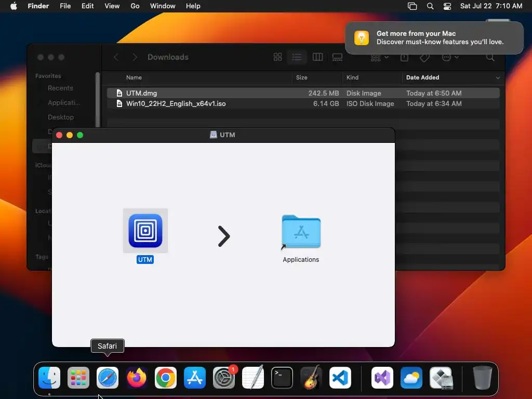This screenshot has height=399, width=532.
Task: Open the Window menu
Action: pyautogui.click(x=163, y=6)
